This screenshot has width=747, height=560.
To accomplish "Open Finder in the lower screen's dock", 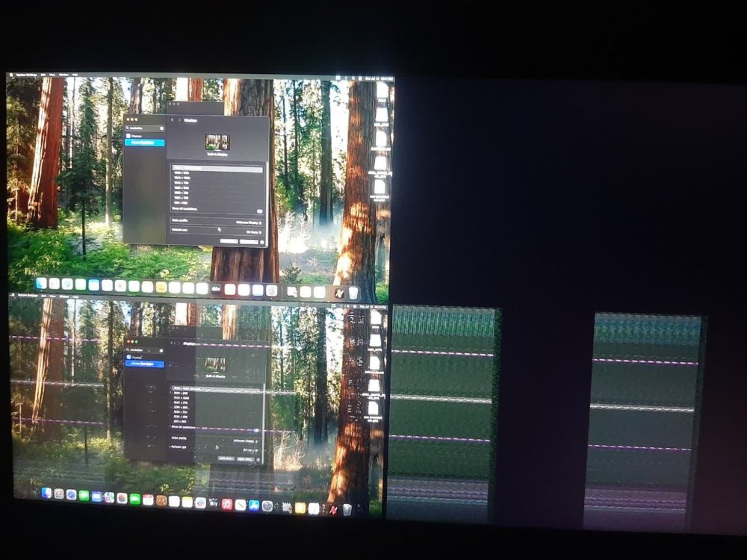I will pos(46,493).
